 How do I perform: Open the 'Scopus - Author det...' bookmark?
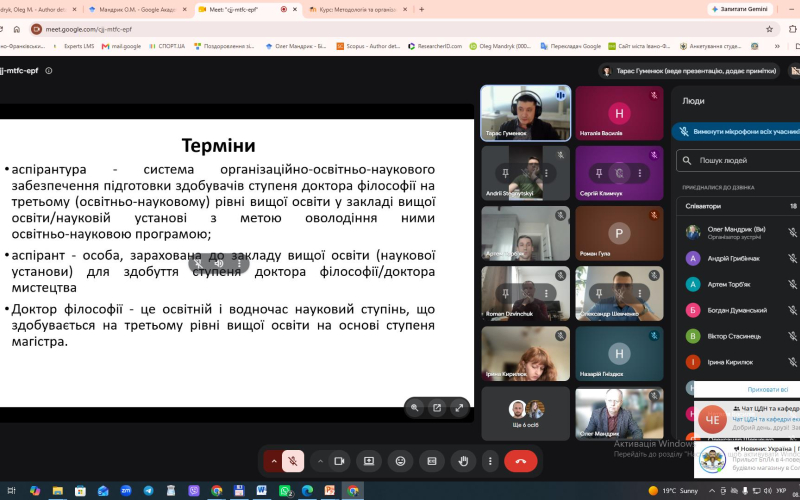point(368,46)
